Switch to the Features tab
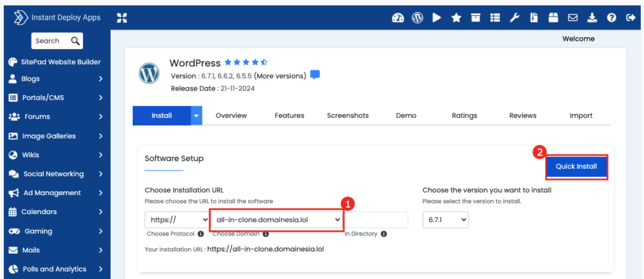Screen dimensions: 644x279 [289, 116]
